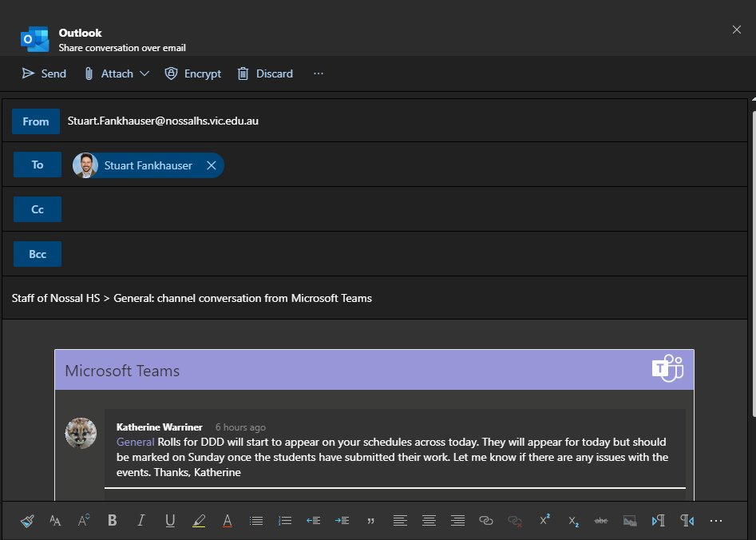Screen dimensions: 756x540
Task: Click the Cc button
Action: (38, 209)
